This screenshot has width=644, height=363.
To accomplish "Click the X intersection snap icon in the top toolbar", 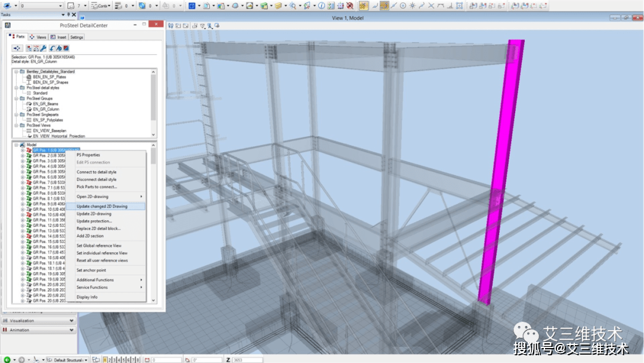I will tap(431, 6).
